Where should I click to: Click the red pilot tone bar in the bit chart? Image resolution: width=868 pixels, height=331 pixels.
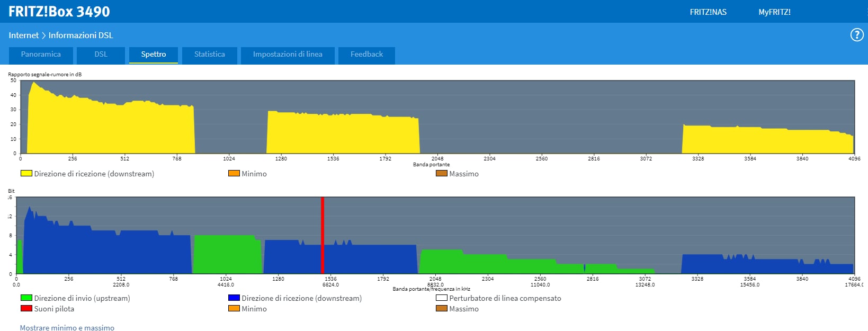click(x=322, y=236)
